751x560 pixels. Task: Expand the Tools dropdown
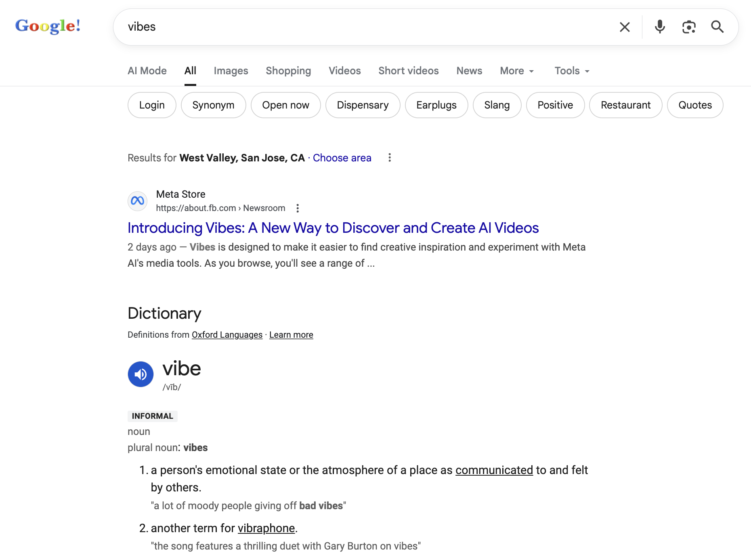click(x=572, y=71)
